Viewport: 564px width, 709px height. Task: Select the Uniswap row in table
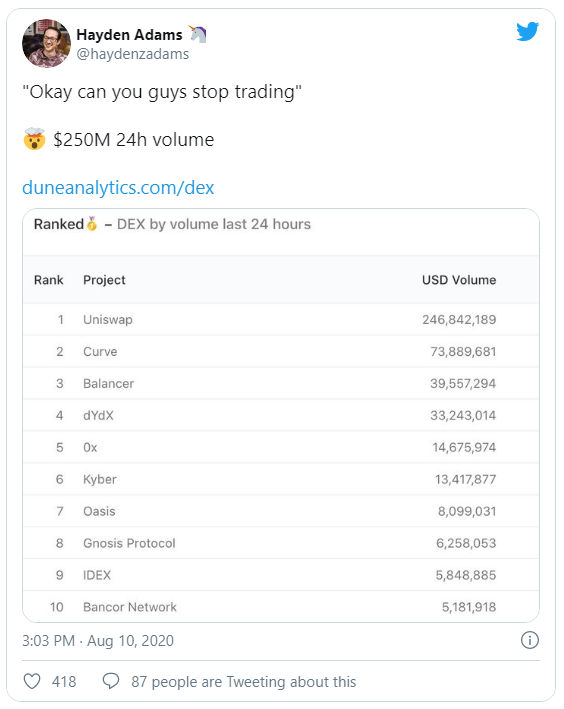281,320
